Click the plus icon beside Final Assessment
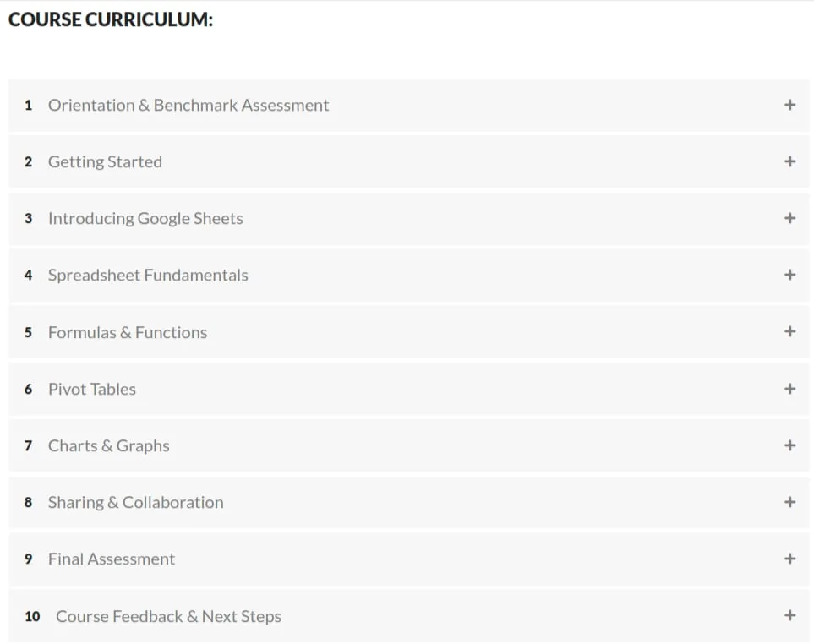814x644 pixels. coord(789,559)
